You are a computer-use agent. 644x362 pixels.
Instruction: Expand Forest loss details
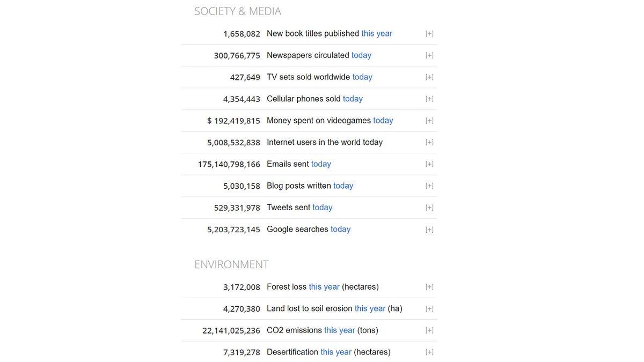(x=429, y=287)
